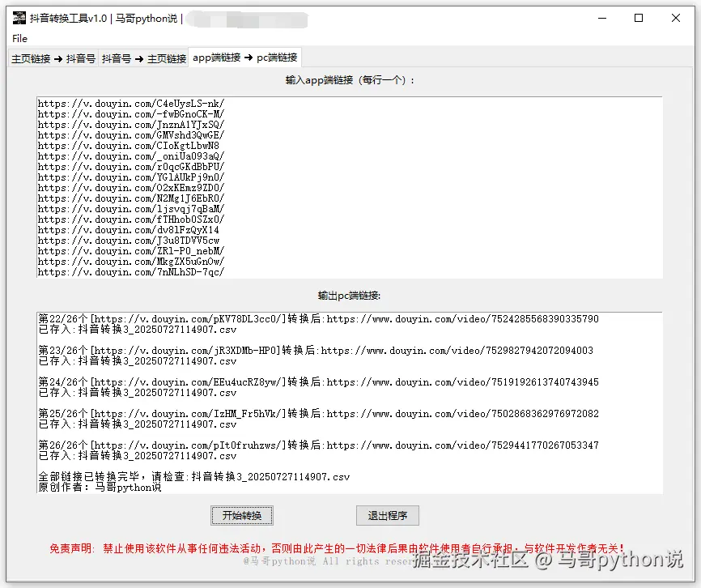Click the input line ZRl-P0_nebM link
This screenshot has width=701, height=588.
[x=131, y=251]
